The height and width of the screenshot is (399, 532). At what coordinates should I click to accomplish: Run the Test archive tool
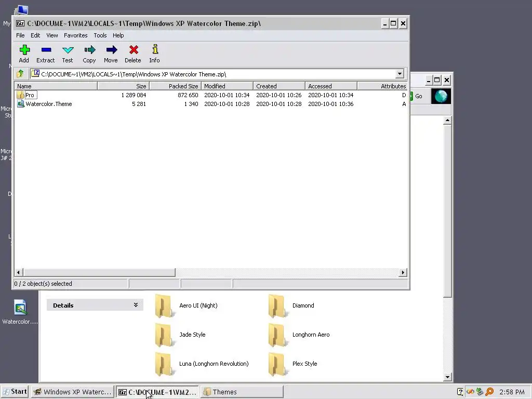(x=68, y=50)
